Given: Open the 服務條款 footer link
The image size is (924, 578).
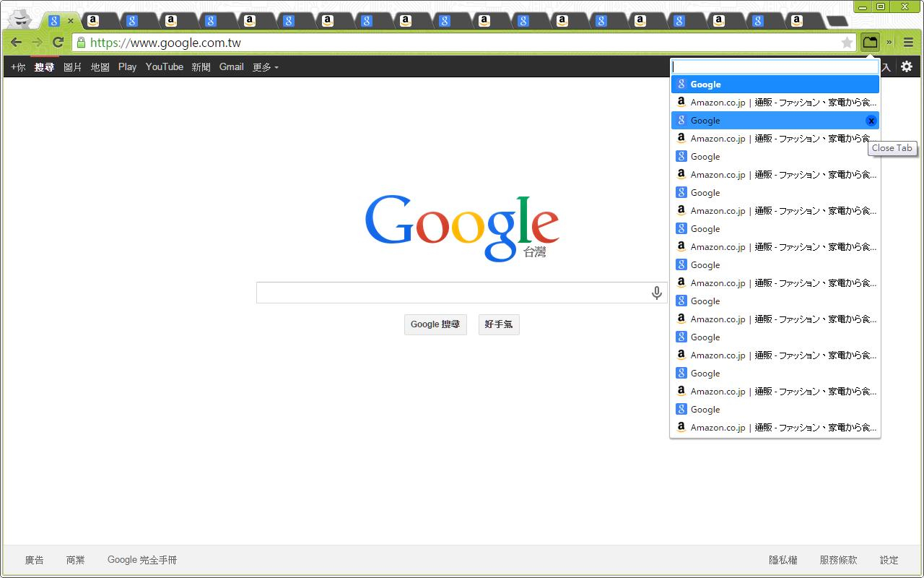Looking at the screenshot, I should [838, 560].
